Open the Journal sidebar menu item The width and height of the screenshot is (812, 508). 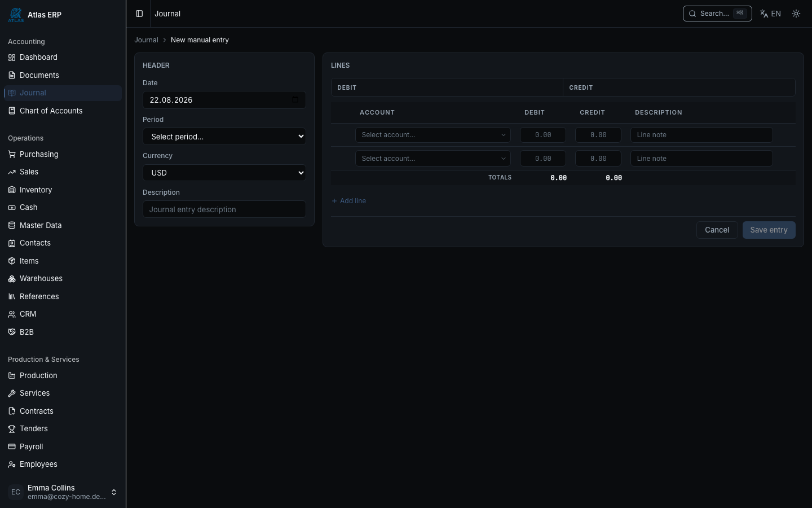(x=63, y=93)
